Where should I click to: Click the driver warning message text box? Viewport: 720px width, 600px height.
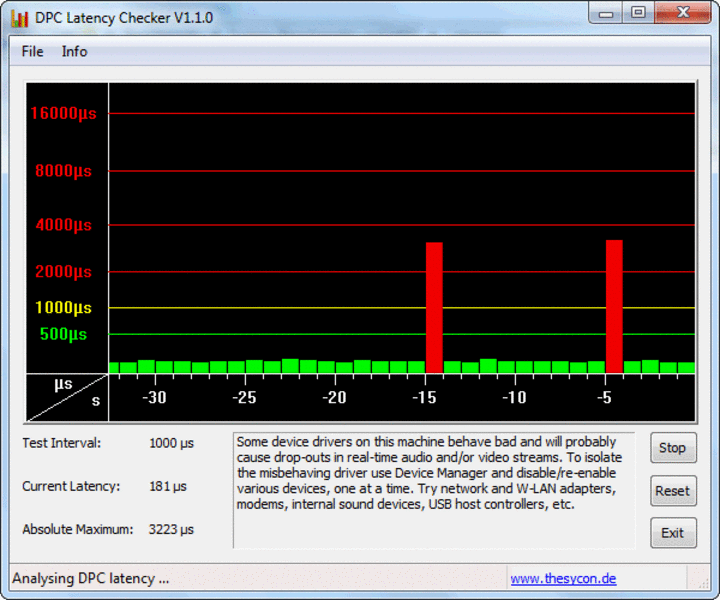coord(434,490)
